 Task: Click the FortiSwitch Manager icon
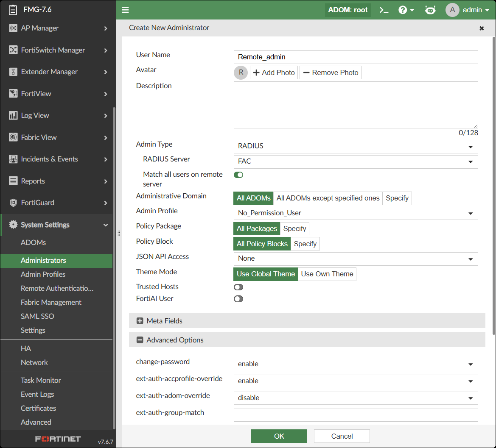pyautogui.click(x=13, y=50)
